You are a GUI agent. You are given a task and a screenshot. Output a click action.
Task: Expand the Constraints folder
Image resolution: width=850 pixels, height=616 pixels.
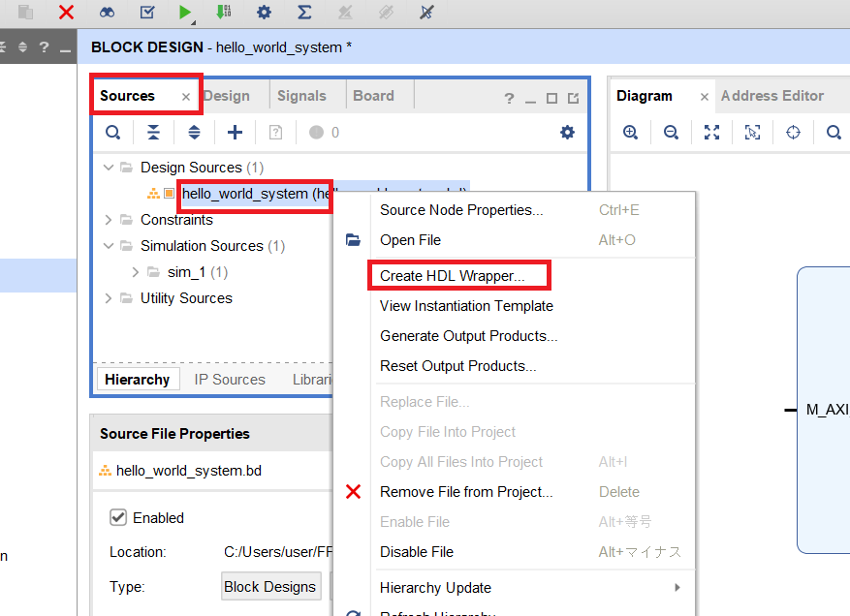coord(109,220)
